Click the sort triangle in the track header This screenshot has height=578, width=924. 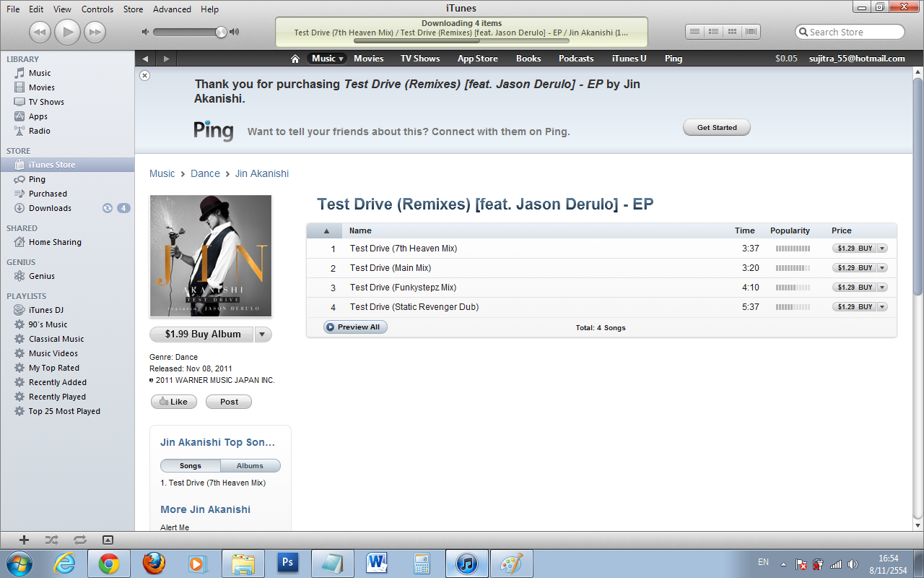[x=326, y=231]
